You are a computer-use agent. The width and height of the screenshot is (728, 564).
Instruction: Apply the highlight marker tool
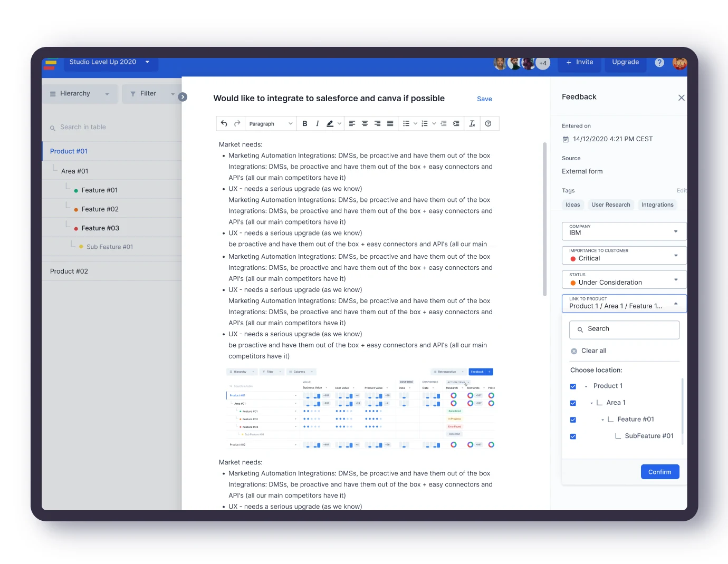tap(330, 123)
